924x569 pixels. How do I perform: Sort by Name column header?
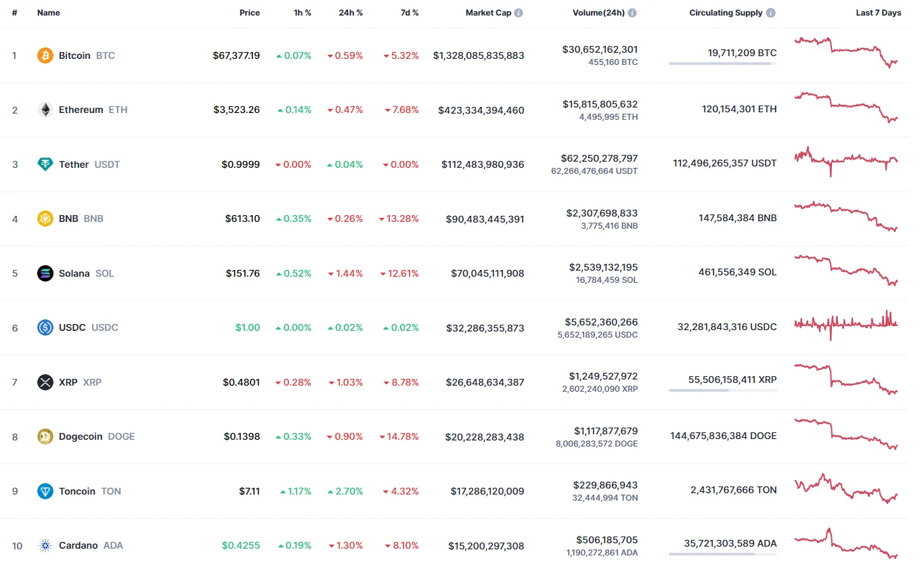coord(49,13)
